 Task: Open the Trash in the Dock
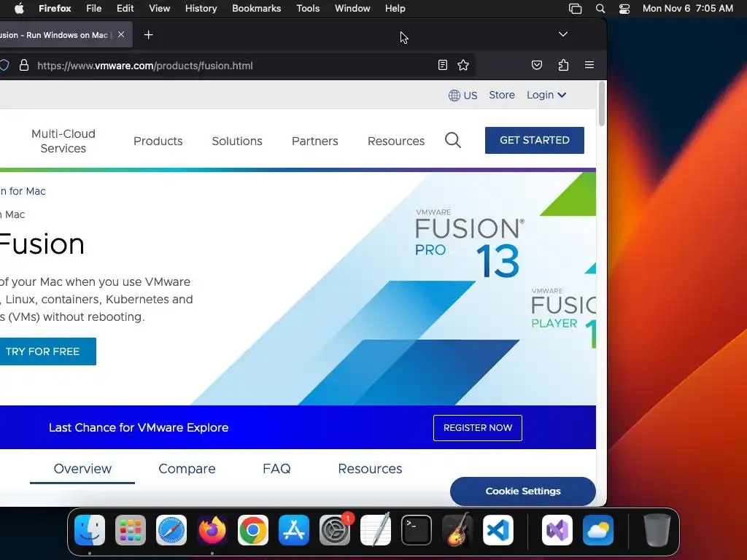(x=657, y=530)
